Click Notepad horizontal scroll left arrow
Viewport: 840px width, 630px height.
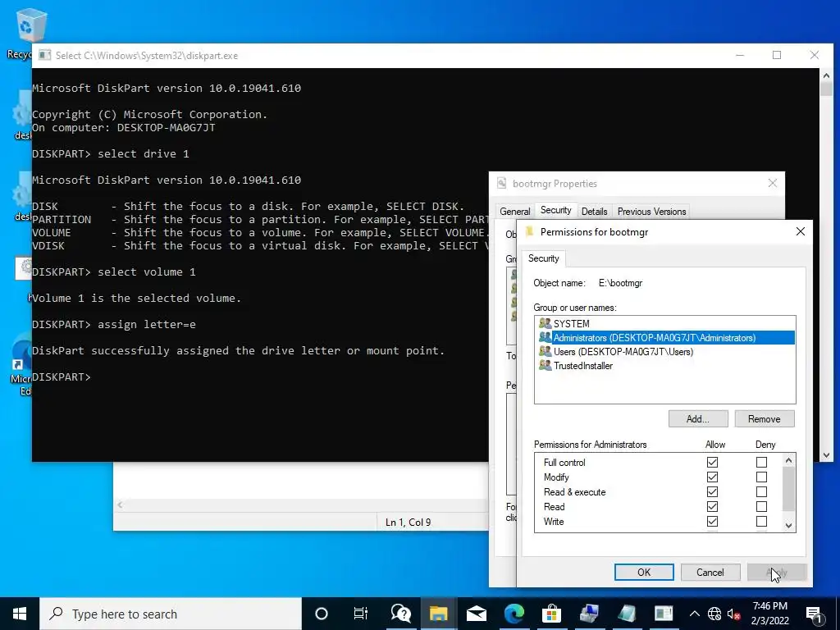[120, 504]
